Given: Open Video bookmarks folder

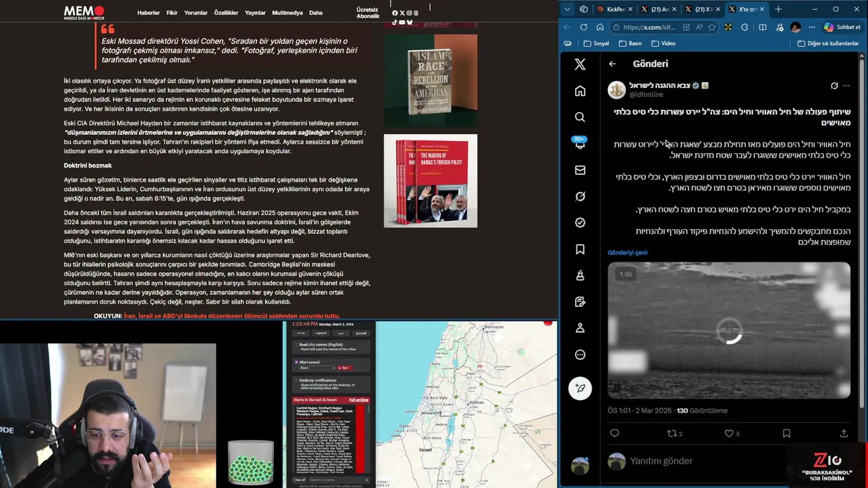Looking at the screenshot, I should pyautogui.click(x=663, y=43).
